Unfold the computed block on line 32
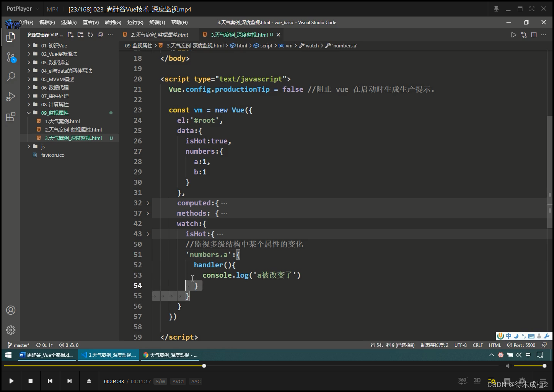The height and width of the screenshot is (392, 554). (x=148, y=203)
